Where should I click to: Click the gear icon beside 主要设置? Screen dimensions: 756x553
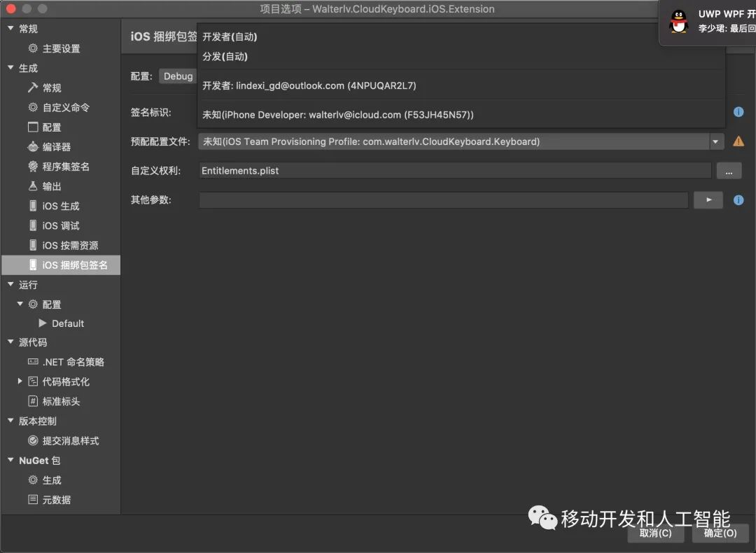33,48
